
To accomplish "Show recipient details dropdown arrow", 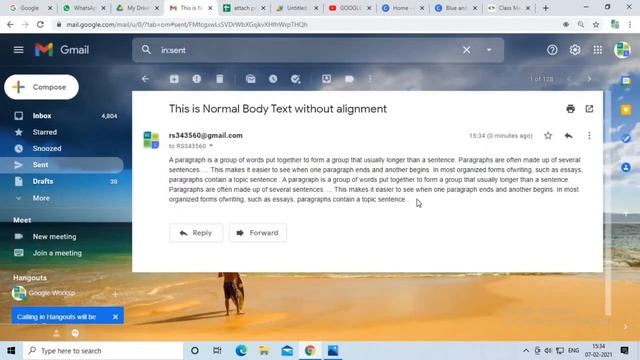I will 211,146.
